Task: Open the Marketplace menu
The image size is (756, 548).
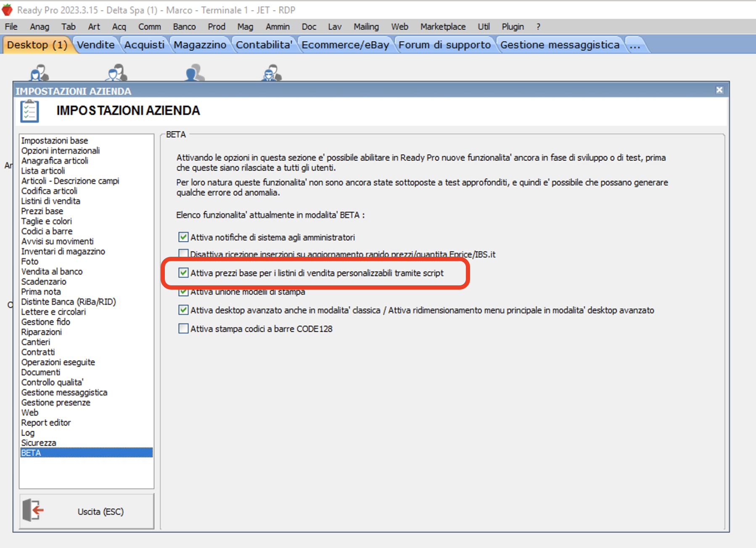Action: [x=443, y=26]
